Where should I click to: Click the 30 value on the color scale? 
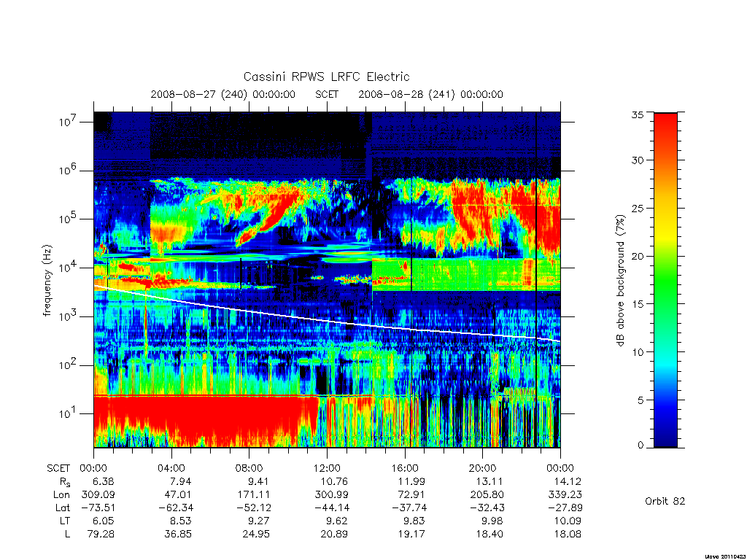pyautogui.click(x=638, y=160)
